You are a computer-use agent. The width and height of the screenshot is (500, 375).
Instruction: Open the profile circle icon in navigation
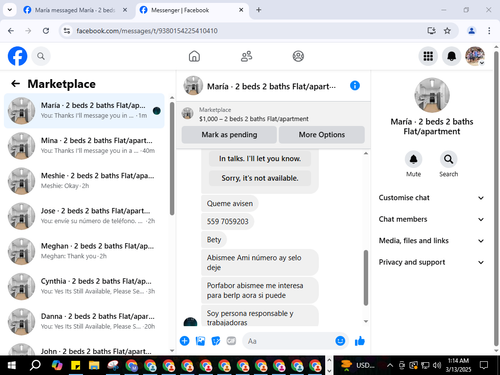coord(298,56)
